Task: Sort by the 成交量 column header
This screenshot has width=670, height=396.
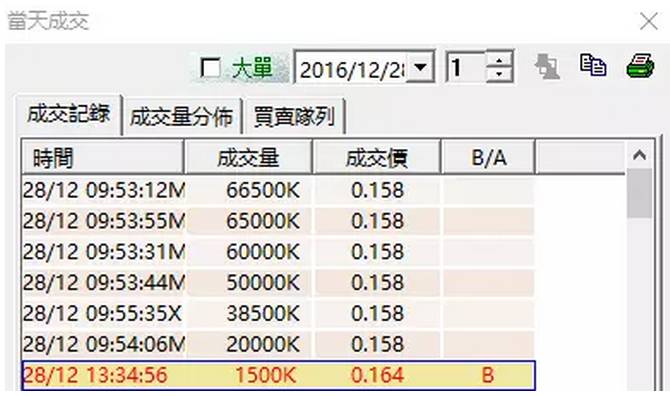Action: 248,157
